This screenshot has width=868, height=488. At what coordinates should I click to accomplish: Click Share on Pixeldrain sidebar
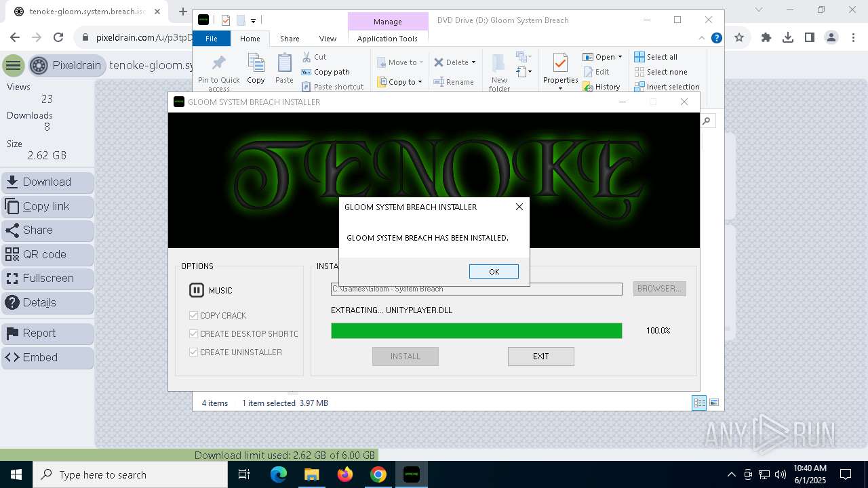[x=47, y=230]
